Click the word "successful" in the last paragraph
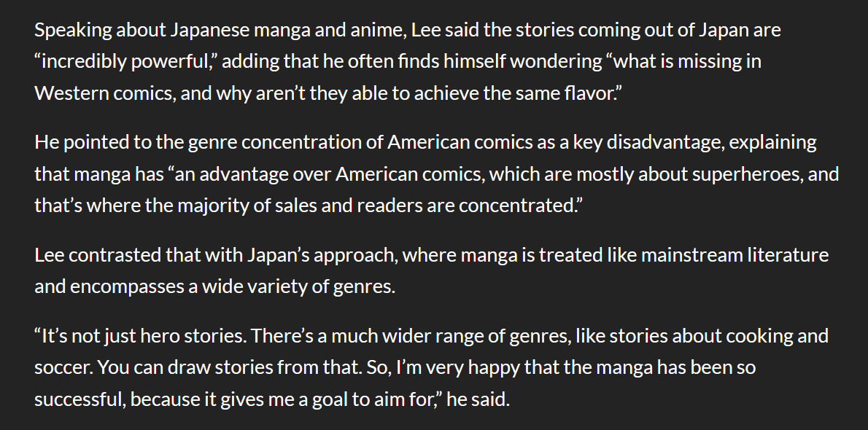 click(x=79, y=399)
